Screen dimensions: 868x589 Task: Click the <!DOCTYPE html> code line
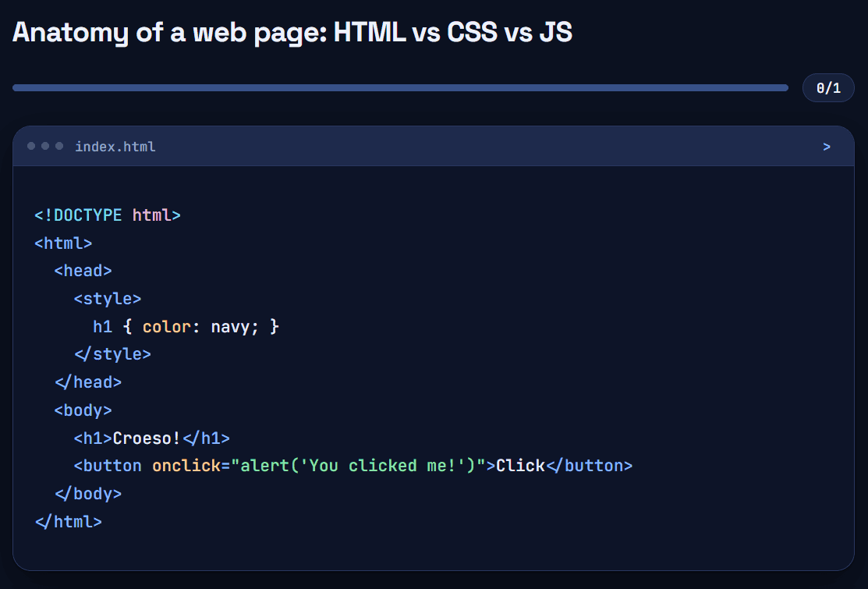click(x=108, y=215)
